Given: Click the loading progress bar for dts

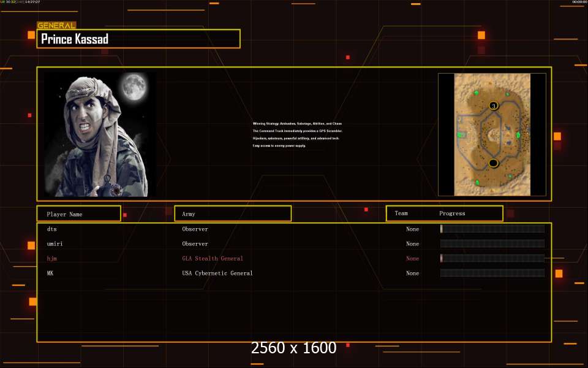Looking at the screenshot, I should pos(492,229).
